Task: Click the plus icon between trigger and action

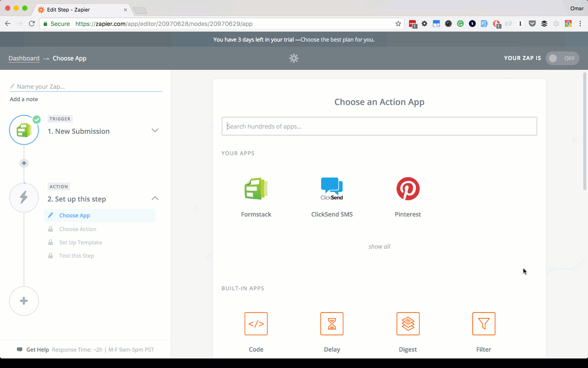Action: (x=24, y=163)
